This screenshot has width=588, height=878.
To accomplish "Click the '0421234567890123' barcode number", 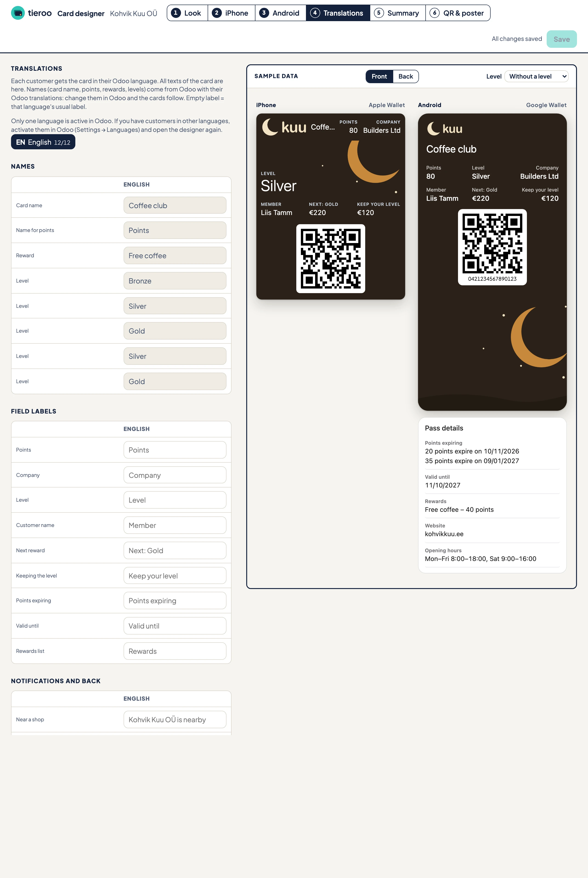I will 492,279.
